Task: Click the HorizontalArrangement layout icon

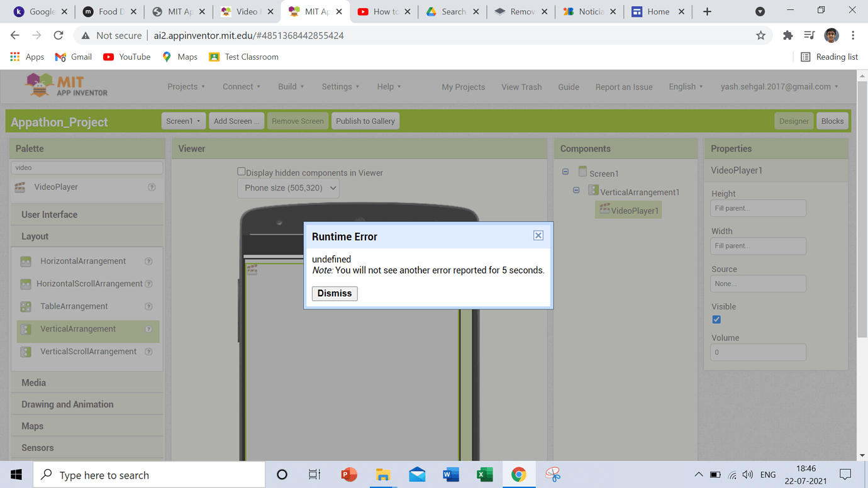Action: tap(26, 262)
